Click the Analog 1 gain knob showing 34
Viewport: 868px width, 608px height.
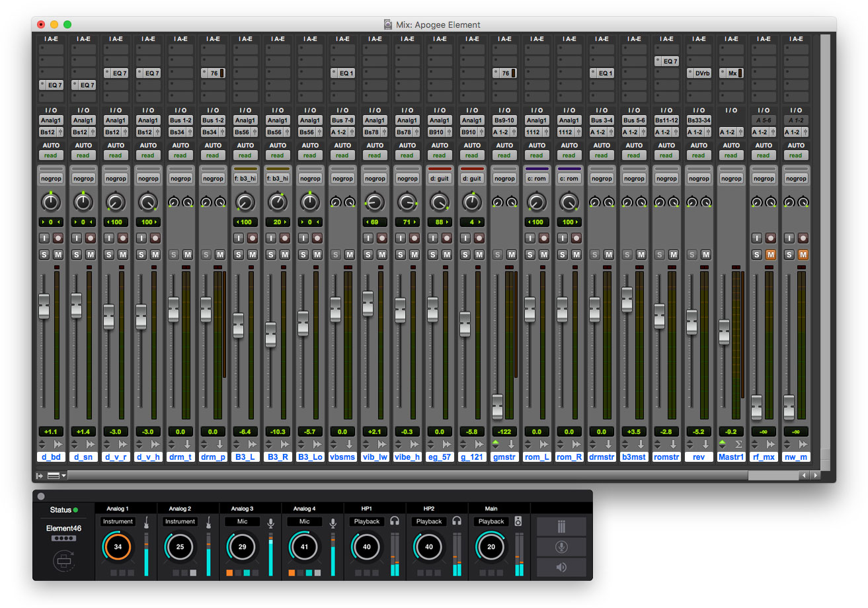click(118, 547)
